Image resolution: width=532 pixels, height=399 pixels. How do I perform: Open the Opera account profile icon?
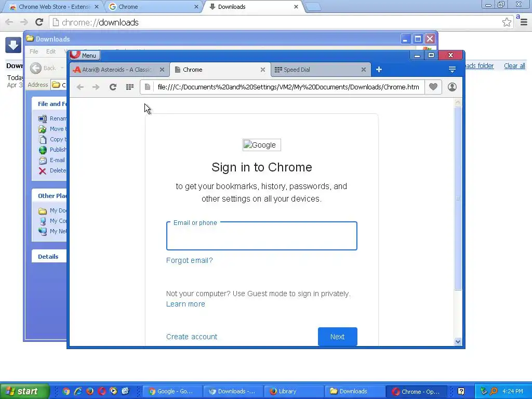coord(452,87)
